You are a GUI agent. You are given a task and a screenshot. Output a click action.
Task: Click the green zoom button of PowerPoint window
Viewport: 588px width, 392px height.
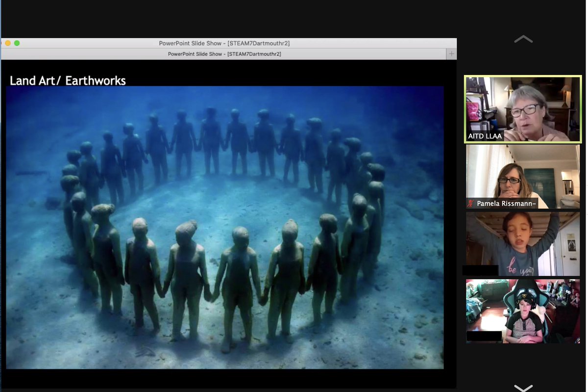pyautogui.click(x=17, y=43)
